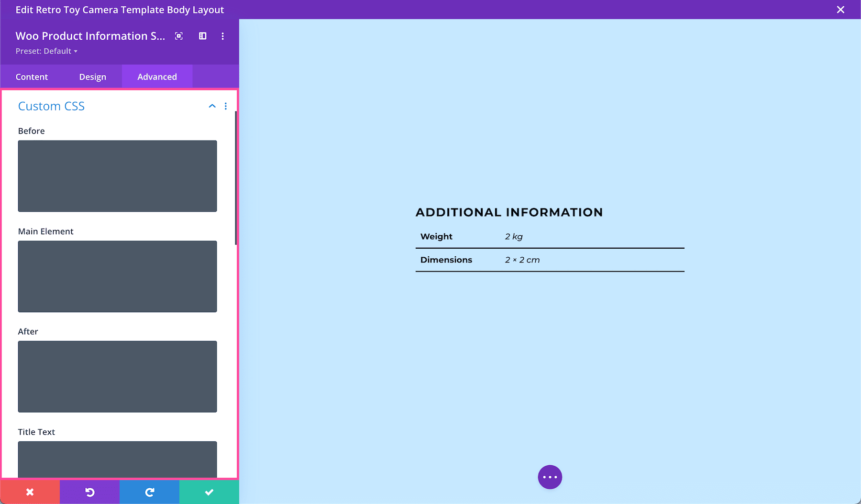Screen dimensions: 861x504
Task: Discard changes with the red X button
Action: pos(30,492)
